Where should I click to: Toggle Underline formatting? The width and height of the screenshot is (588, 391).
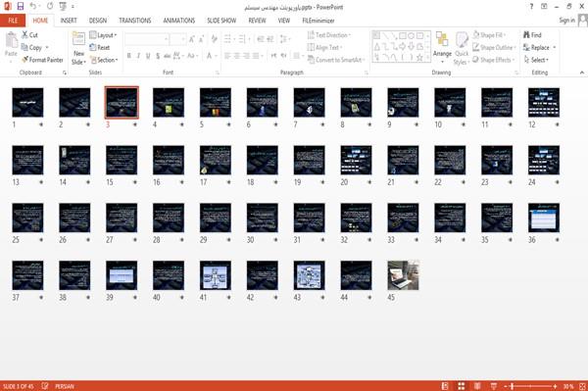148,56
